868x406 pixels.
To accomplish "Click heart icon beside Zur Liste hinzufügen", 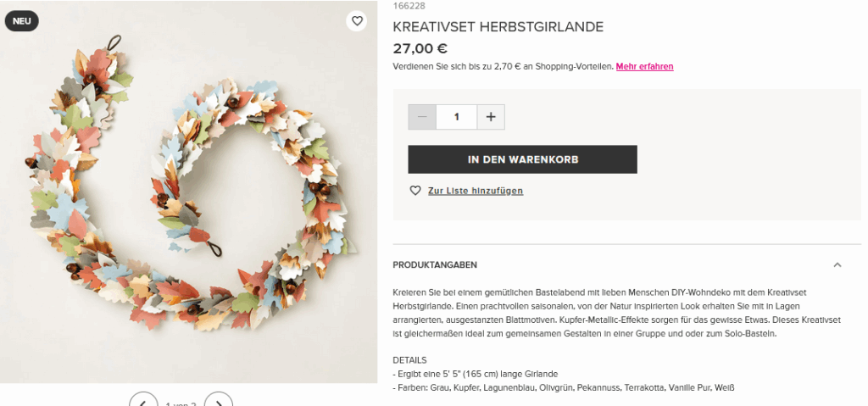I will click(415, 191).
